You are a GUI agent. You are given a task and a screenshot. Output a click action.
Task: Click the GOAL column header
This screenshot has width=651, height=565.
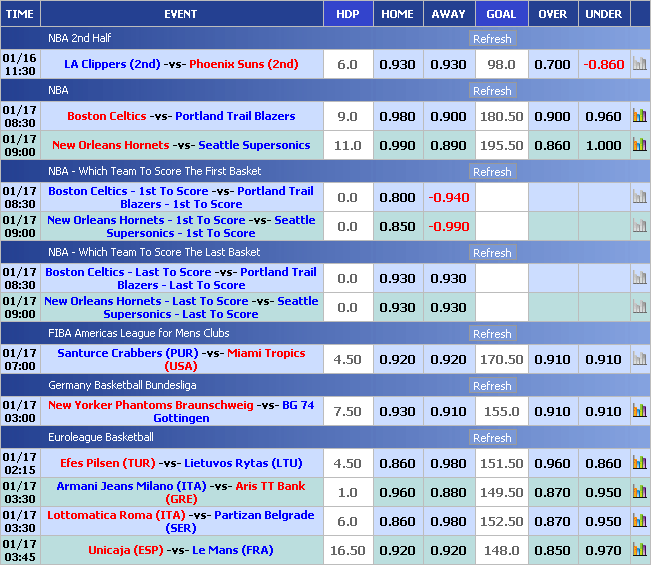tap(501, 14)
